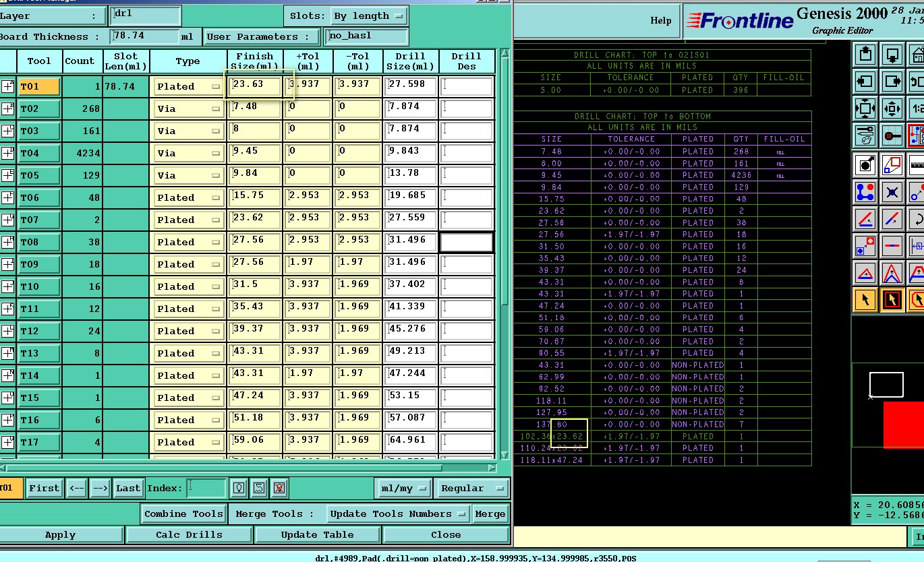Click the red key-shaped pad icon
The image size is (924, 562).
pyautogui.click(x=892, y=135)
